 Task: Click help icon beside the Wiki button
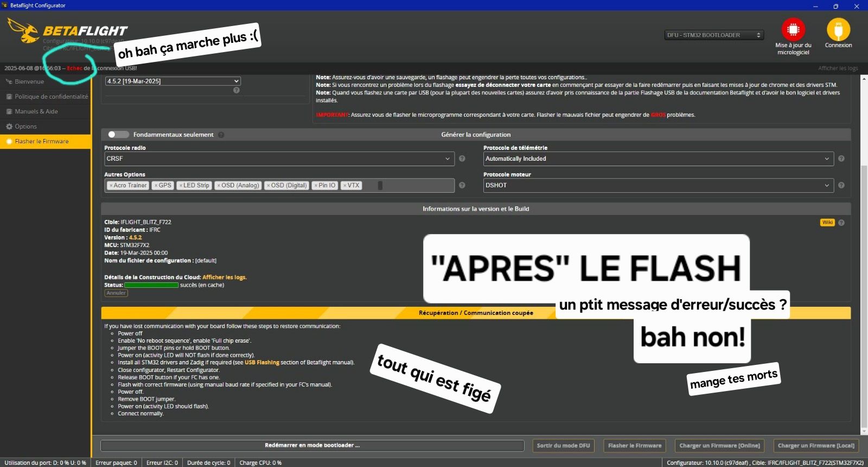click(x=841, y=223)
